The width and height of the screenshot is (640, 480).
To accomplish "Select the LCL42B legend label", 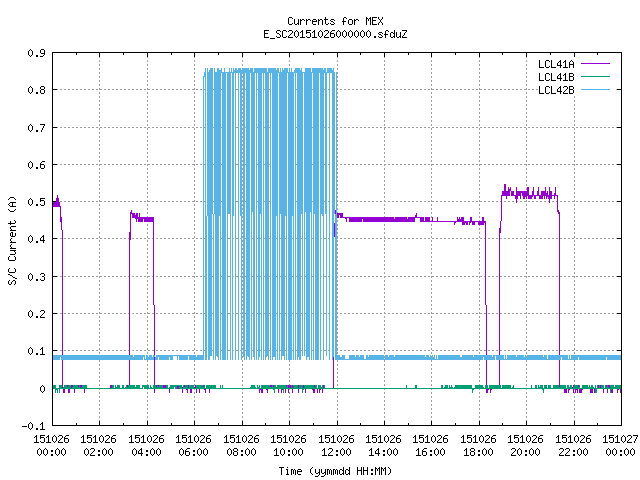I will [x=556, y=90].
